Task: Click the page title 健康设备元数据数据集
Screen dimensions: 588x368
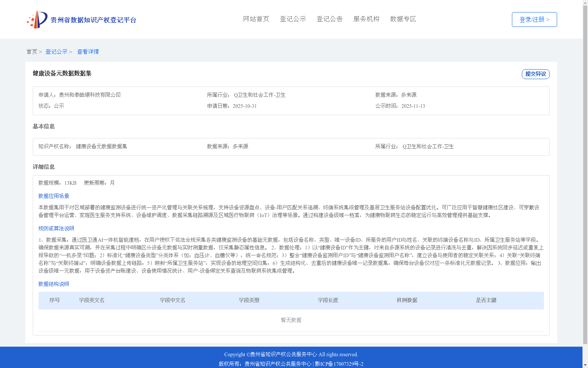Action: pyautogui.click(x=62, y=74)
